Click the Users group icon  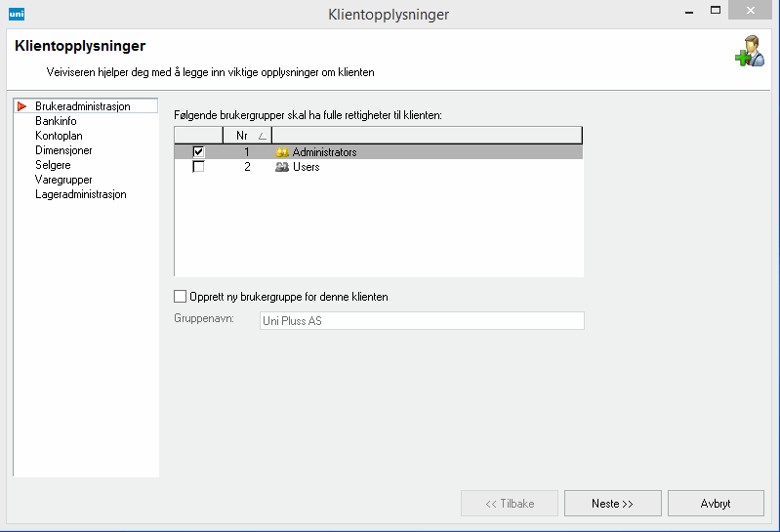point(283,167)
